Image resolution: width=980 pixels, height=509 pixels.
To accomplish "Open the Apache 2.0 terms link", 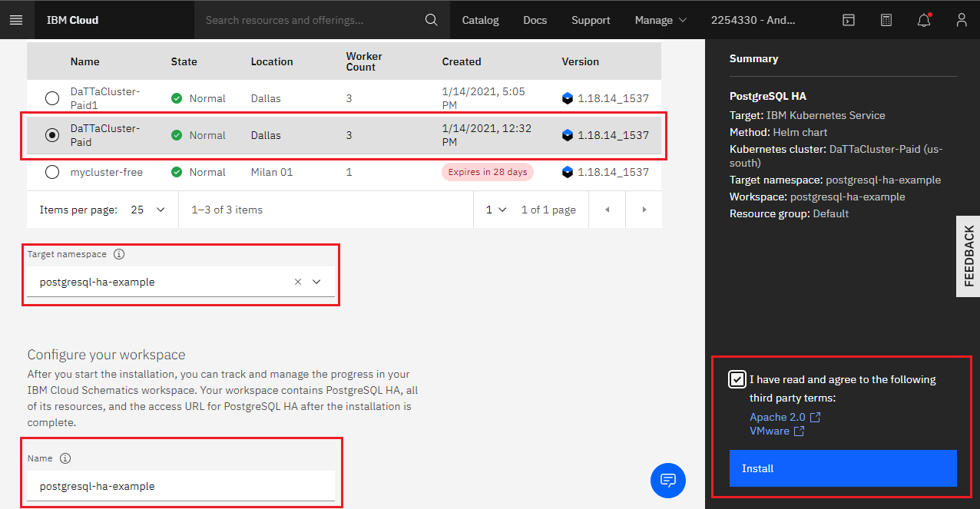I will (x=777, y=417).
